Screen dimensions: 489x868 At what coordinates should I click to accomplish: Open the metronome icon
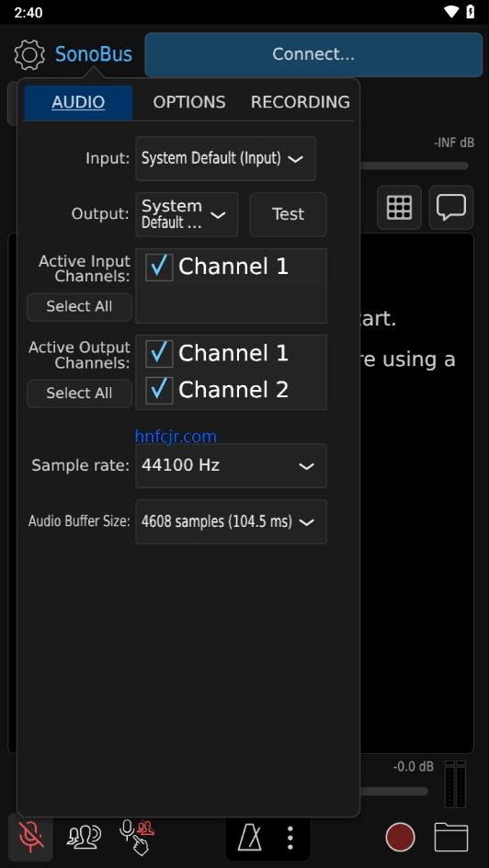[x=249, y=837]
